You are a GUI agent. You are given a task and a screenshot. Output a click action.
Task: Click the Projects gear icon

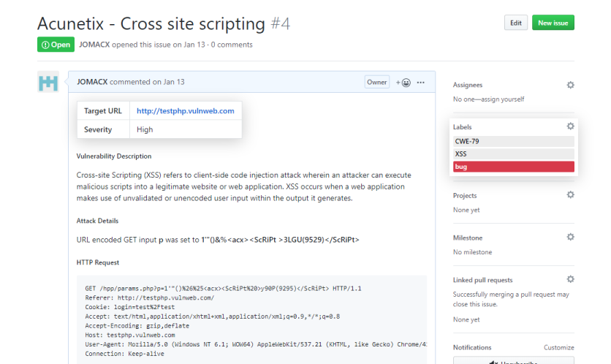click(x=570, y=195)
